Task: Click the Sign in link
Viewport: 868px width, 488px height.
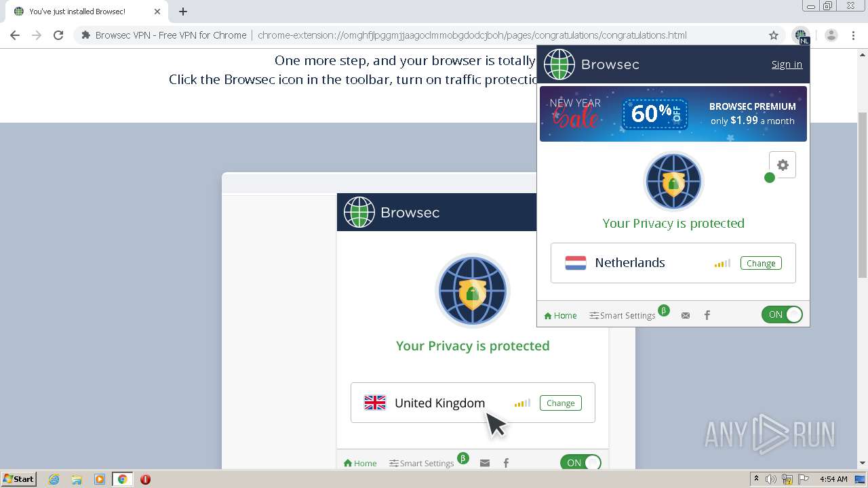Action: pos(787,64)
